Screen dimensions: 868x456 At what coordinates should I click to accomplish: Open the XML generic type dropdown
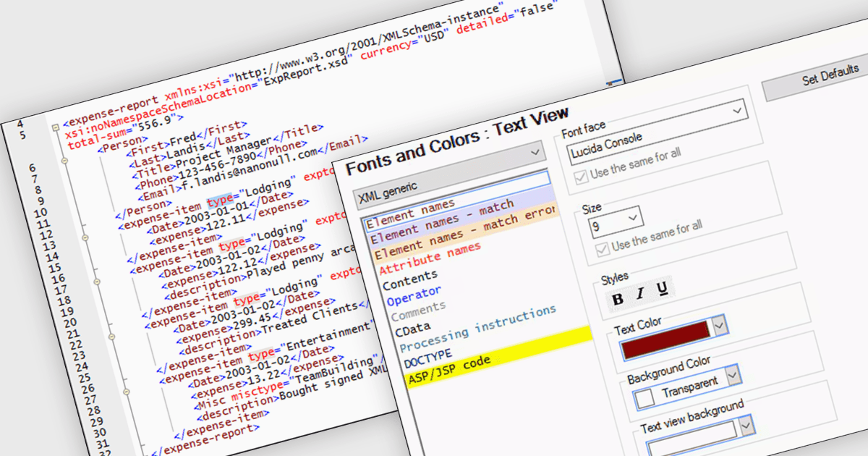[x=535, y=151]
